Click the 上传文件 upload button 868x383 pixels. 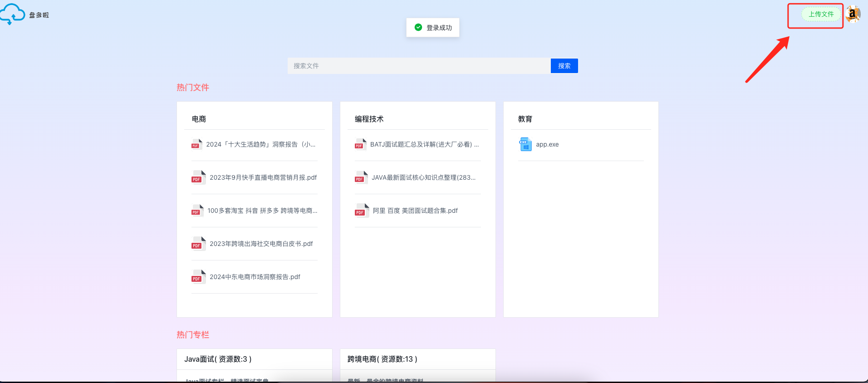click(821, 14)
